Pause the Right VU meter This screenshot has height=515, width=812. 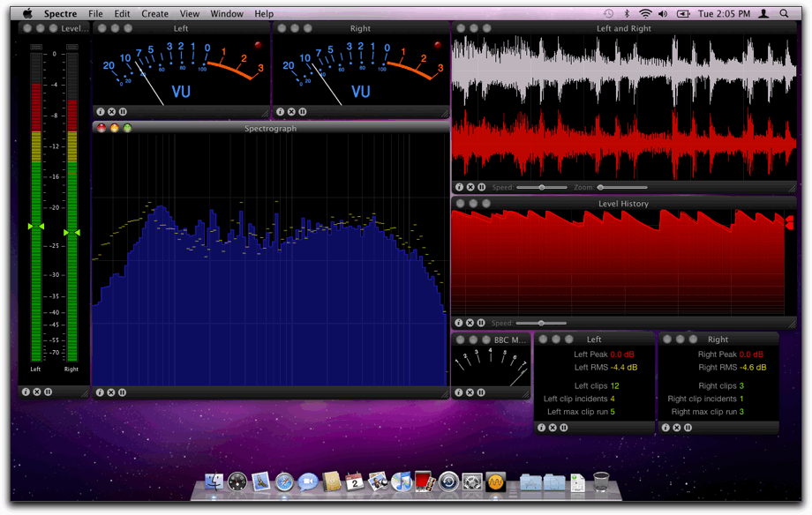pyautogui.click(x=303, y=111)
